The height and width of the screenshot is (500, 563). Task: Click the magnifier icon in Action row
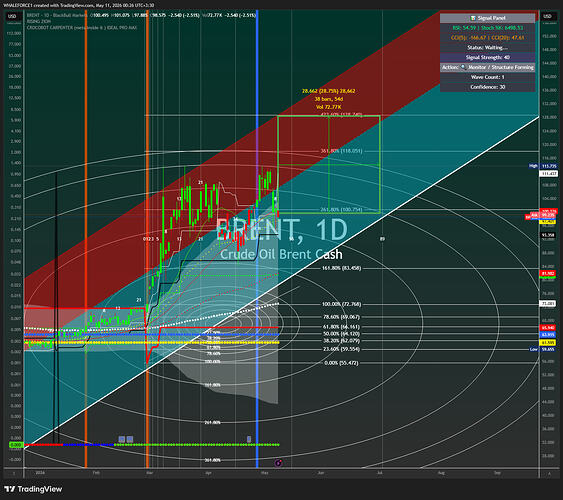click(x=463, y=67)
